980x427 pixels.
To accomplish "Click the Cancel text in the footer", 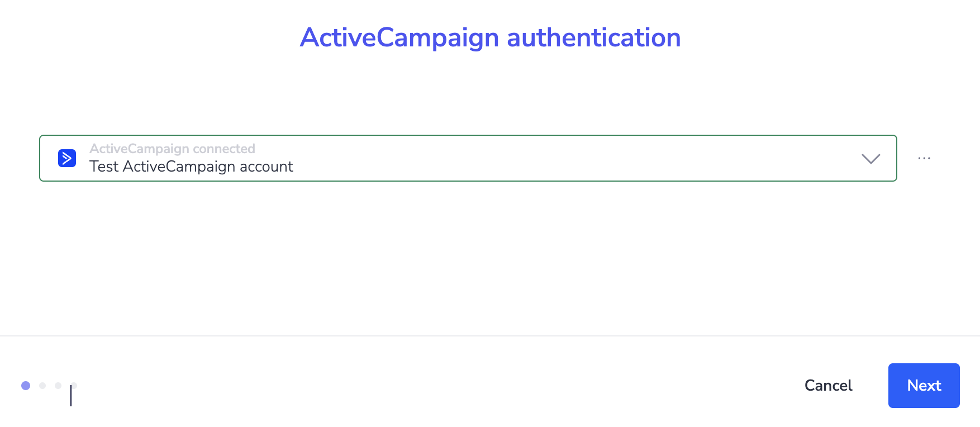I will [828, 386].
